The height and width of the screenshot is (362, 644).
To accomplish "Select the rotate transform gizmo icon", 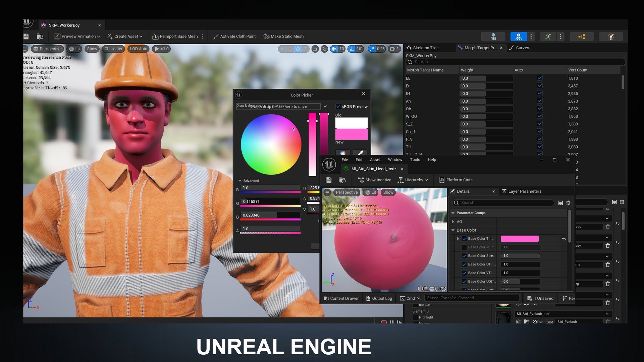I will point(298,49).
